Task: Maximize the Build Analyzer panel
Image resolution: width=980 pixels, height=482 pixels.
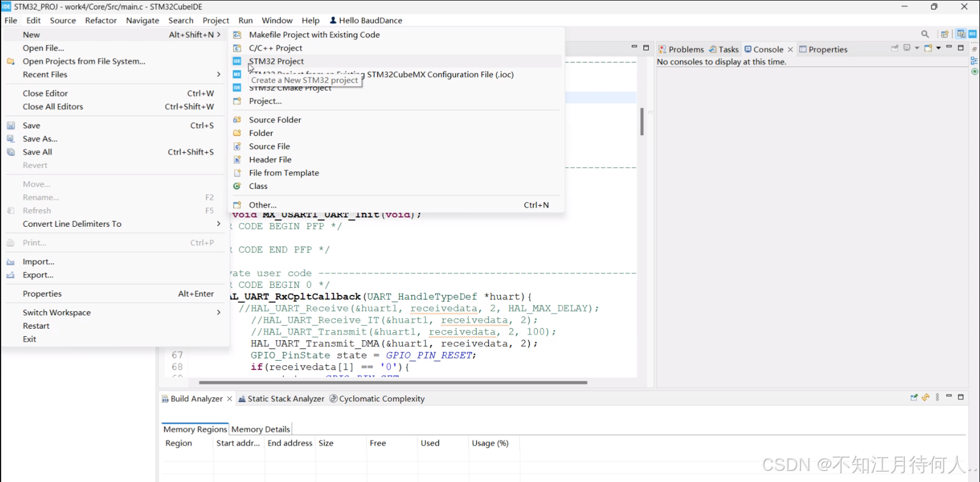Action: point(961,397)
